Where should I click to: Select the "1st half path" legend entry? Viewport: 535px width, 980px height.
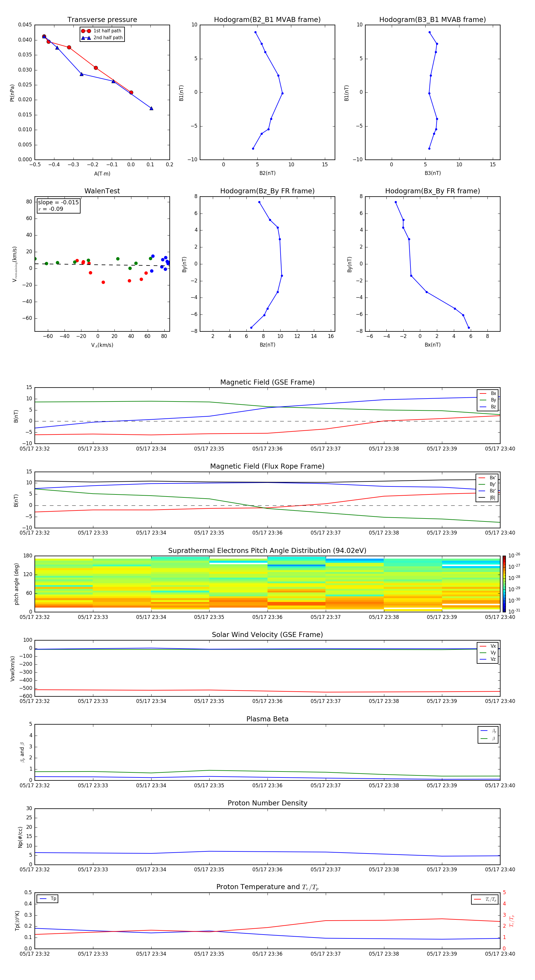(x=102, y=31)
